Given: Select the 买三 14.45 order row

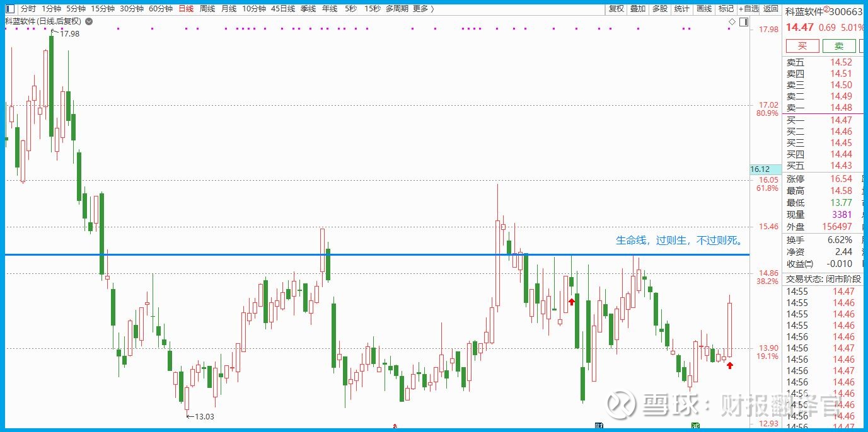Looking at the screenshot, I should [x=824, y=143].
